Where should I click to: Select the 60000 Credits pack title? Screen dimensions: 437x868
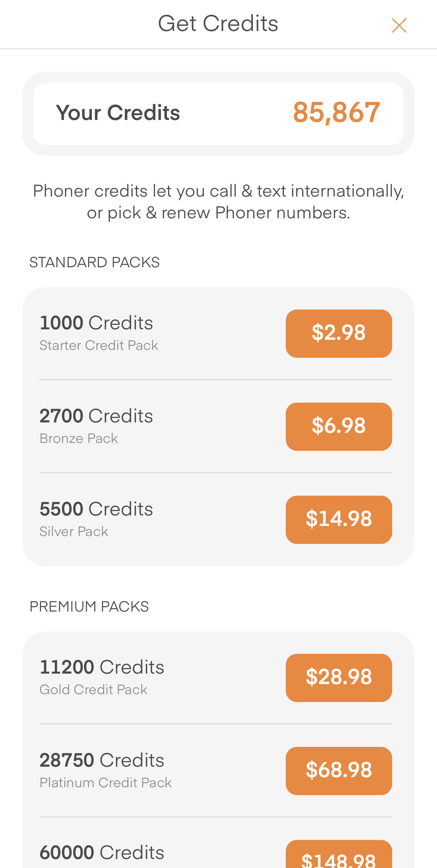click(102, 853)
